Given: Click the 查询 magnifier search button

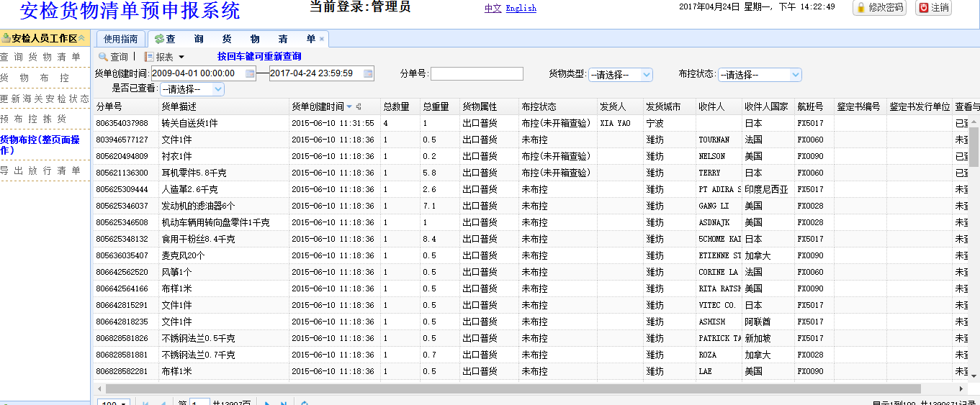Looking at the screenshot, I should (x=113, y=57).
